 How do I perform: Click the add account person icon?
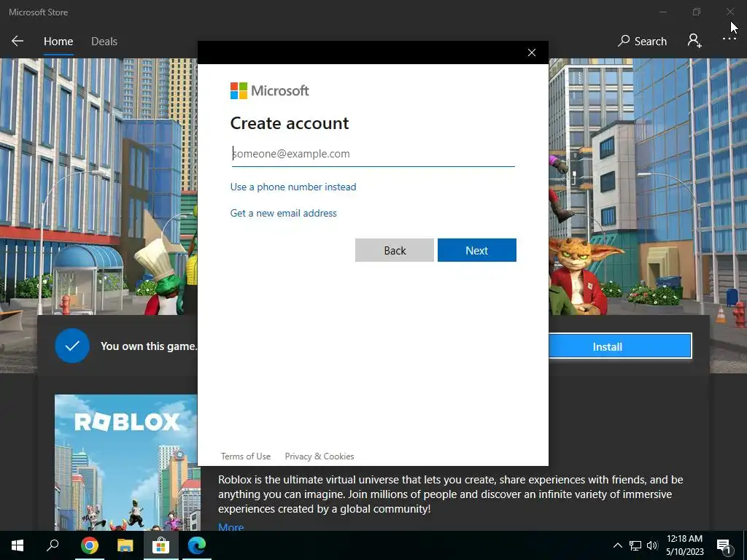pyautogui.click(x=694, y=41)
